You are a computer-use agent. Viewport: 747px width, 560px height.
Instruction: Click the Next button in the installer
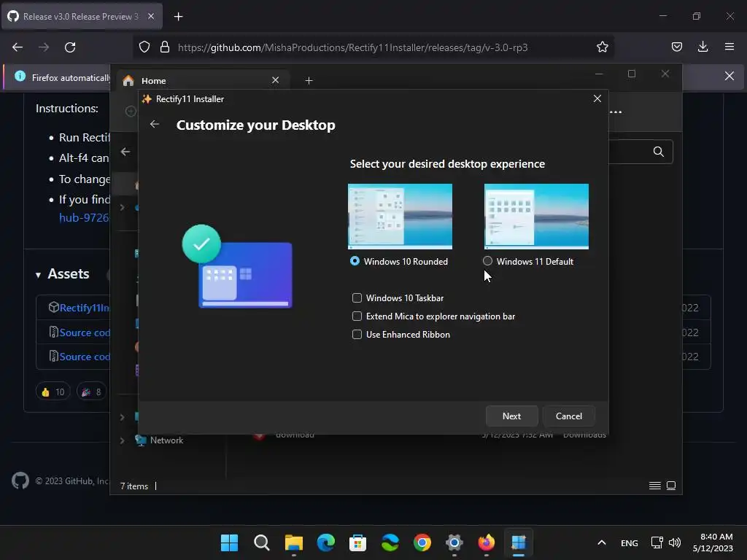pos(511,416)
